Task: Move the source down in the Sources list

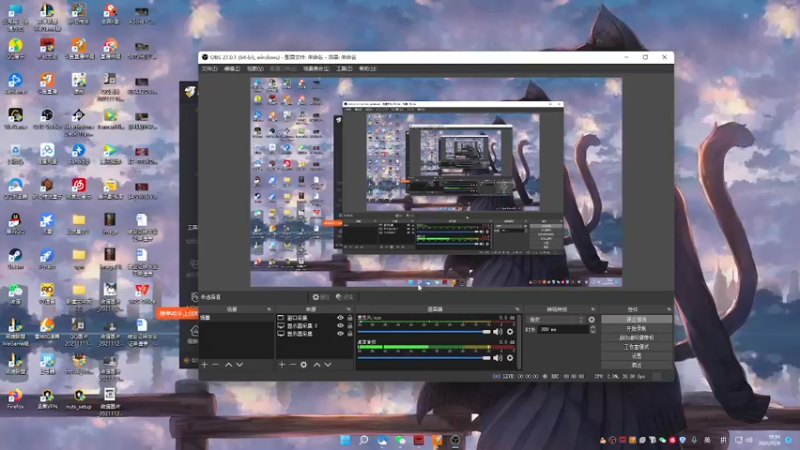Action: coord(328,365)
